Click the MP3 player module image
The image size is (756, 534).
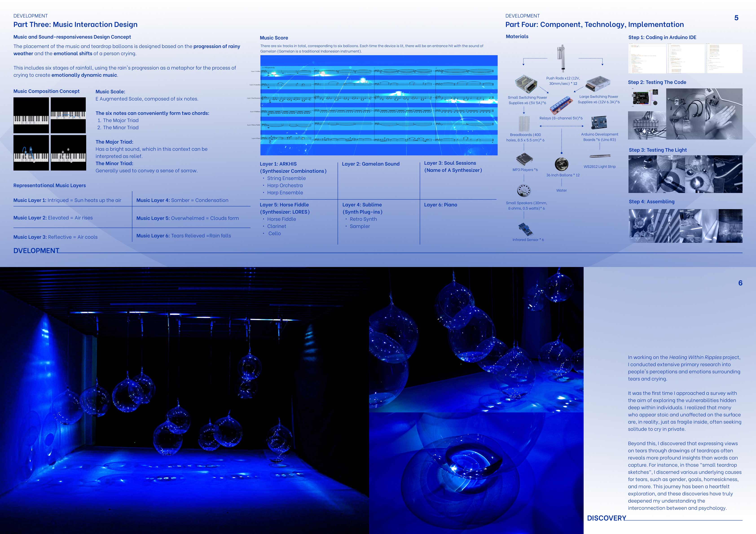[x=524, y=159]
